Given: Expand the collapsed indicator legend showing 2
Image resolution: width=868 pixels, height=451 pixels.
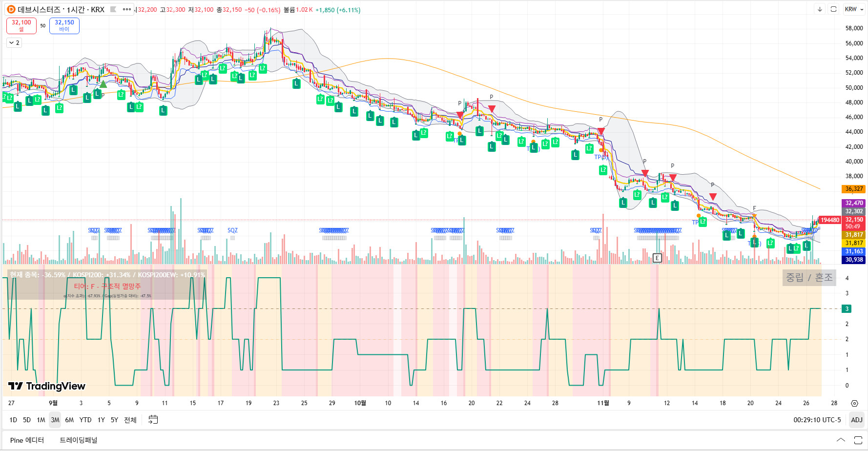Looking at the screenshot, I should click(14, 43).
